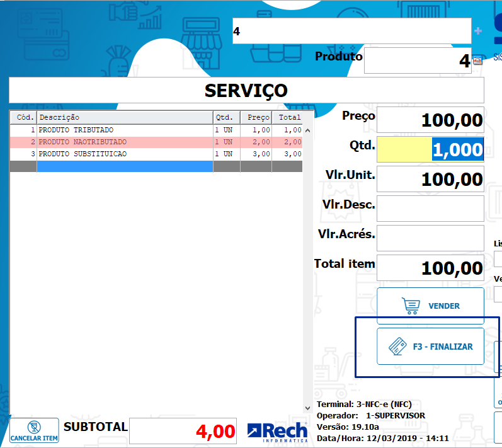
Task: Select row PRODUTO SUBSTITUICAO
Action: 156,154
